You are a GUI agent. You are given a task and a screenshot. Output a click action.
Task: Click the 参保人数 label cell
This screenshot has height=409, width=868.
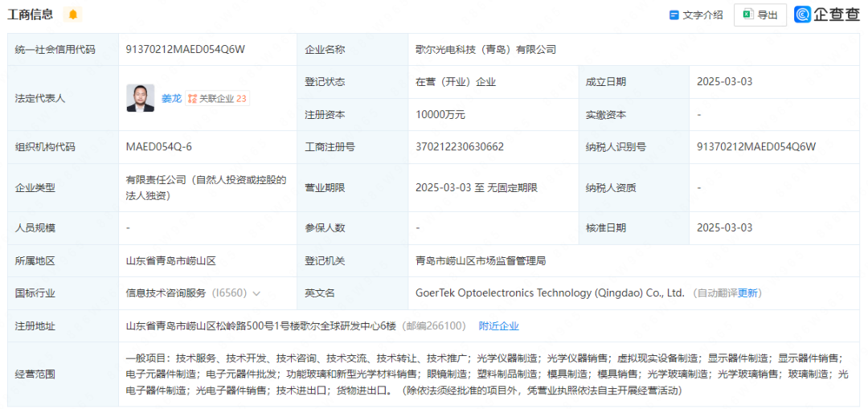354,227
